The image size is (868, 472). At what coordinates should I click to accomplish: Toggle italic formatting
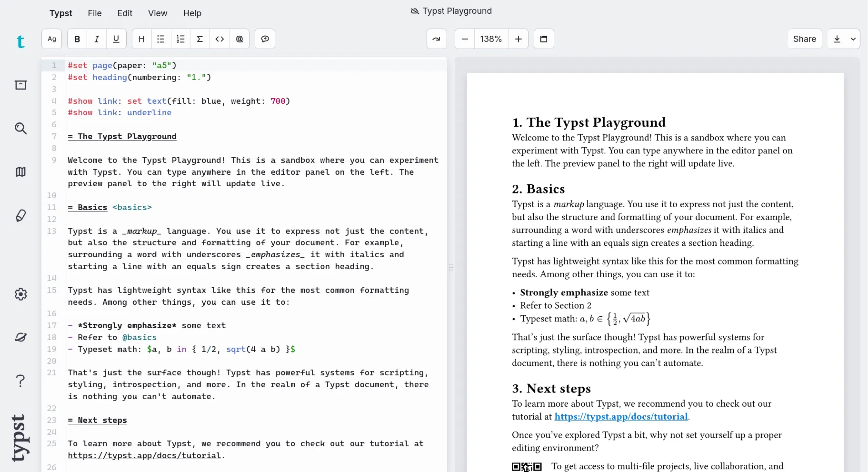click(x=97, y=39)
